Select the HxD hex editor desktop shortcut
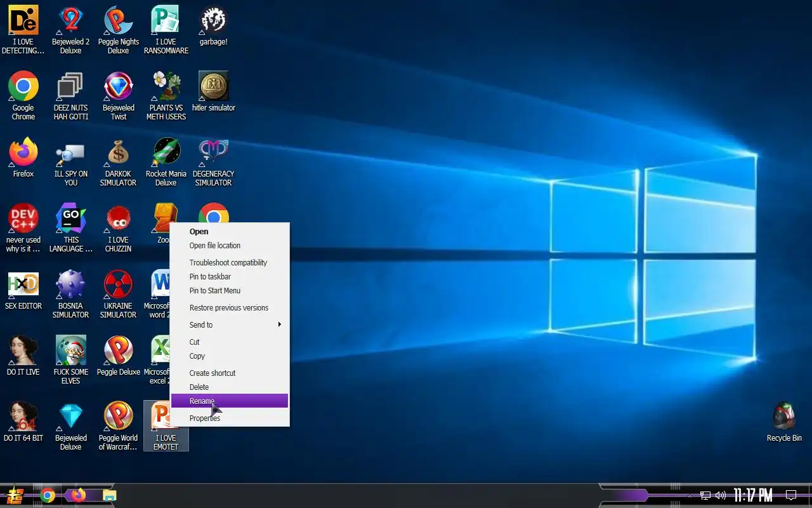The width and height of the screenshot is (812, 508). [23, 290]
